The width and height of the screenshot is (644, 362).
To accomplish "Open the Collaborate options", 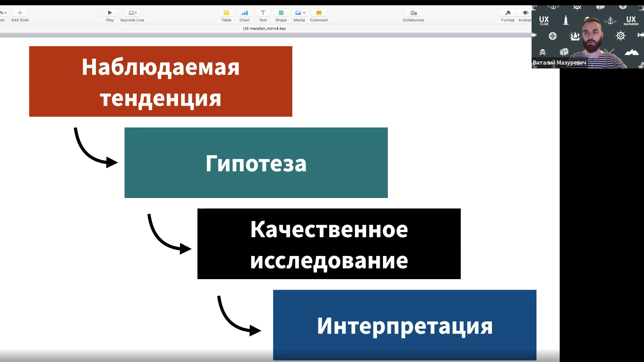I will pyautogui.click(x=413, y=13).
